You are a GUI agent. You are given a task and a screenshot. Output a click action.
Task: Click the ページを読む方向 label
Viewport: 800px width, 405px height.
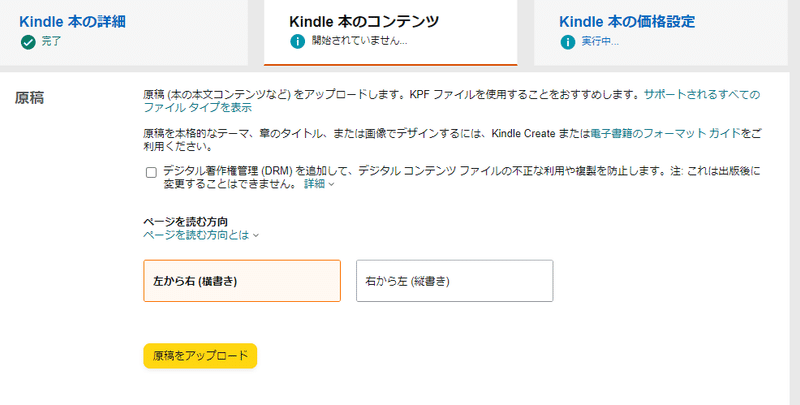185,222
